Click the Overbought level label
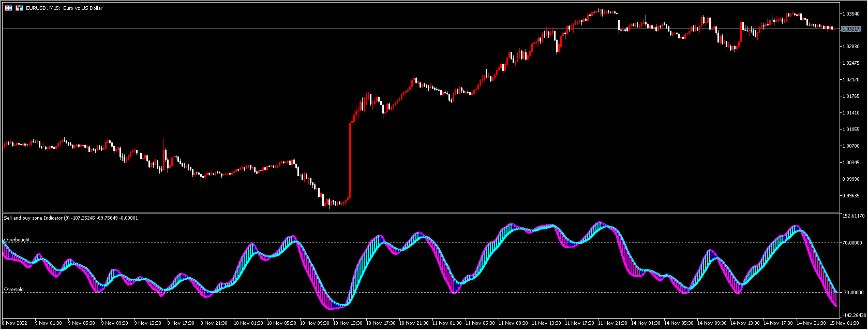The image size is (868, 330). point(17,240)
